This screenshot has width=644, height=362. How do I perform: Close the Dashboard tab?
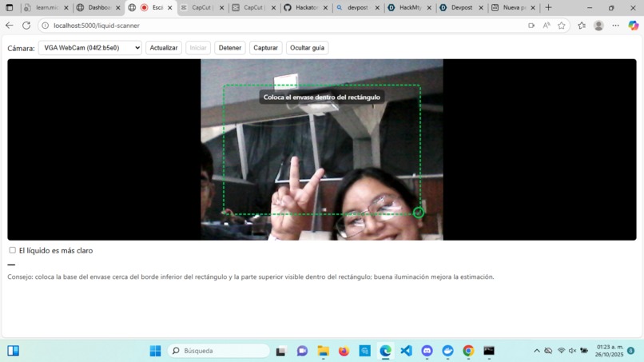(118, 8)
